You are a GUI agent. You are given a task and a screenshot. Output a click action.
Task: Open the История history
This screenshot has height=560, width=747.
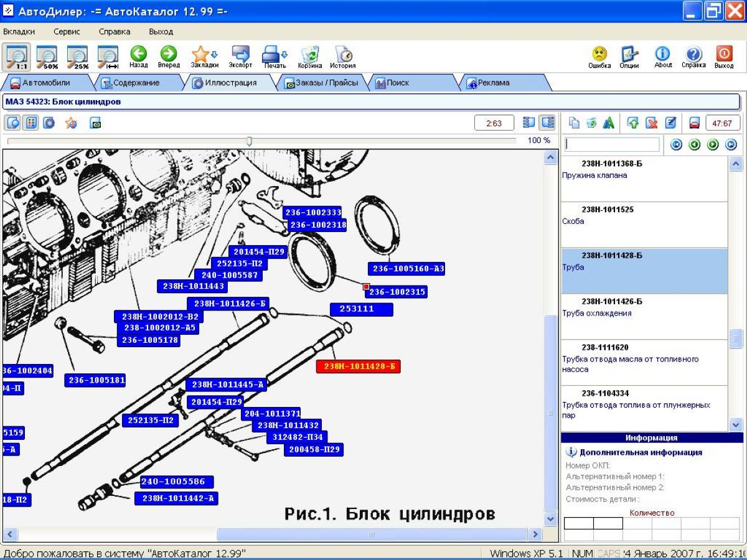(343, 57)
